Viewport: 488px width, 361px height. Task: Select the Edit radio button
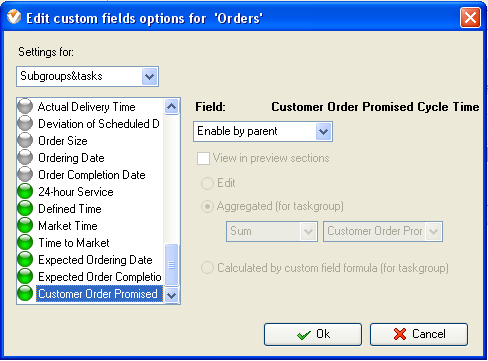tap(207, 183)
